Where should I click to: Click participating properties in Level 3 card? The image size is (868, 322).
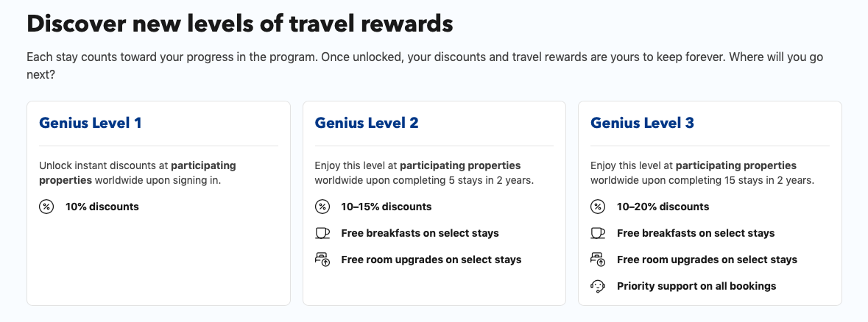click(736, 165)
